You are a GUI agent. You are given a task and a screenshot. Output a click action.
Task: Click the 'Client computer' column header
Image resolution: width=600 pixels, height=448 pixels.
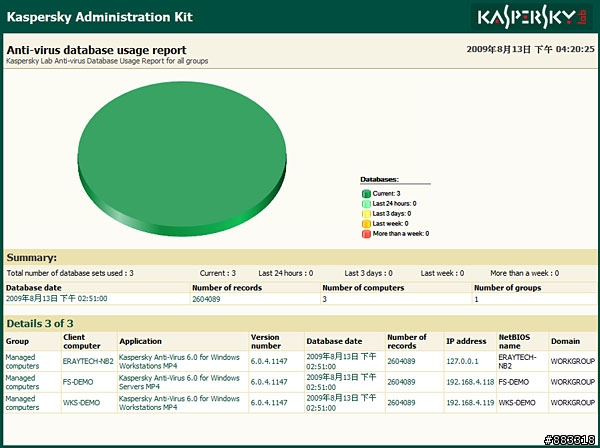82,341
